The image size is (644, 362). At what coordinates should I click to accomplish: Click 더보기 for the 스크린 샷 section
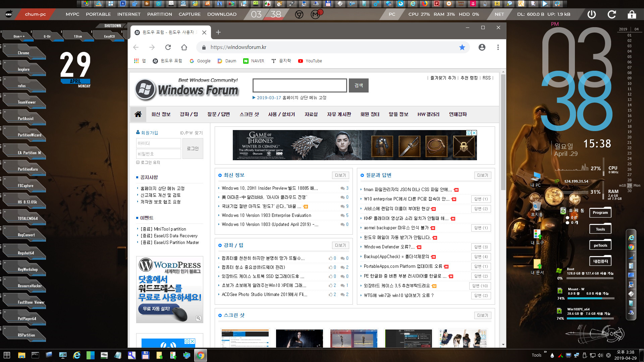pos(483,315)
